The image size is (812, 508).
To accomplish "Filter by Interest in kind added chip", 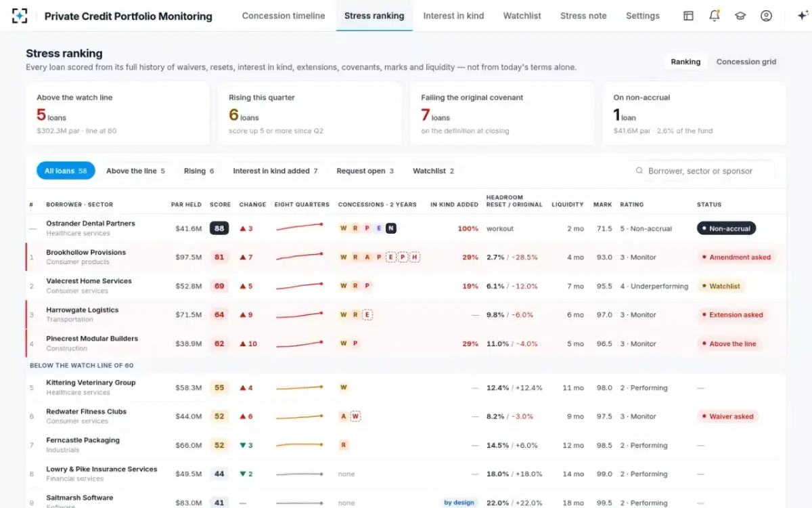I will click(275, 171).
